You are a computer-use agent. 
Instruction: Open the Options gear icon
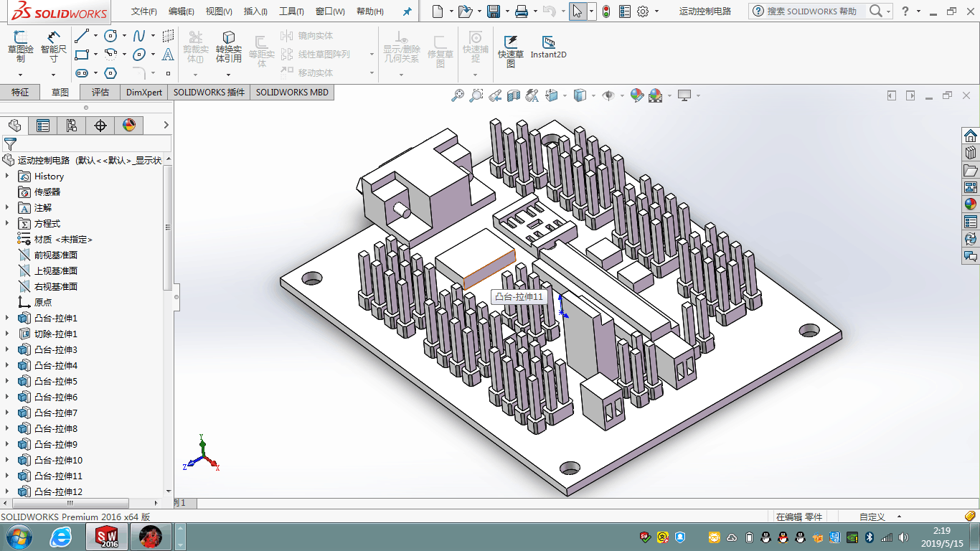tap(643, 11)
